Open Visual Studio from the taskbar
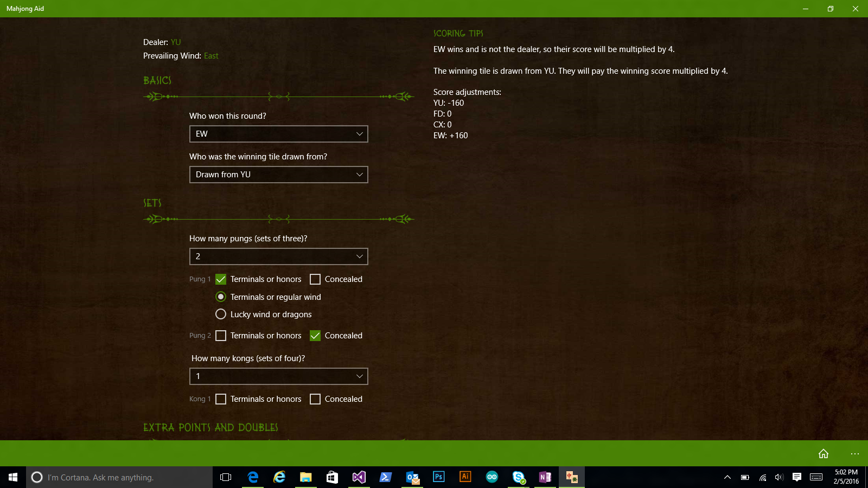868x488 pixels. pos(359,477)
